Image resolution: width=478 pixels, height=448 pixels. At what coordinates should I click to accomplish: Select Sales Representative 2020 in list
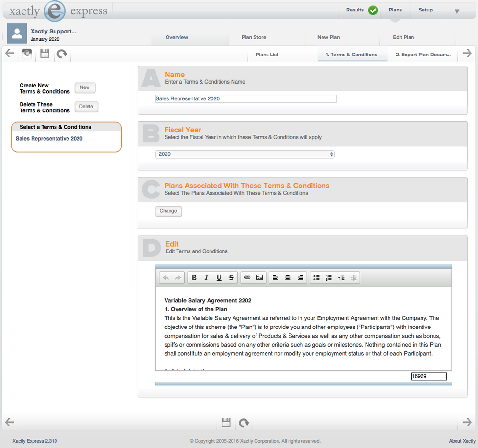click(49, 139)
